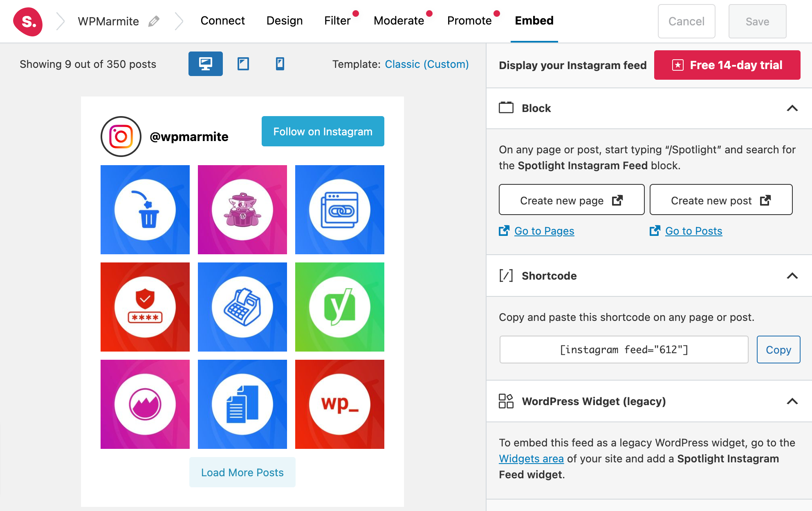Switch to desktop preview icon
Screen dimensions: 812x511
pos(205,64)
